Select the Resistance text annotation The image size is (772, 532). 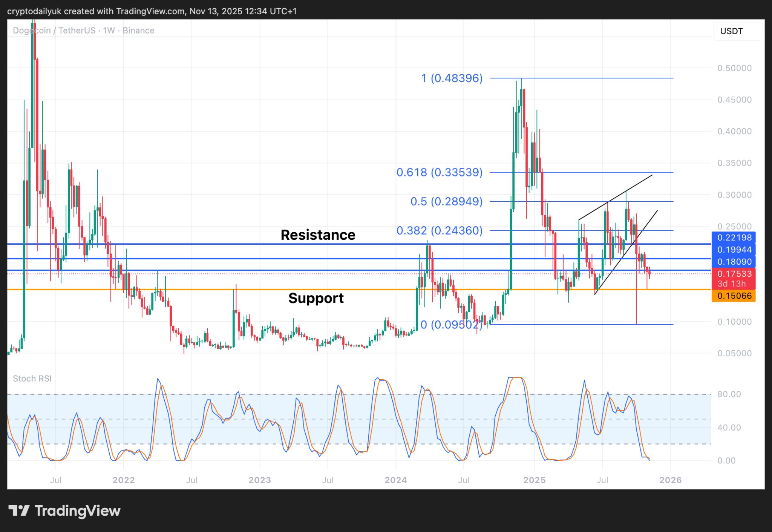click(318, 235)
